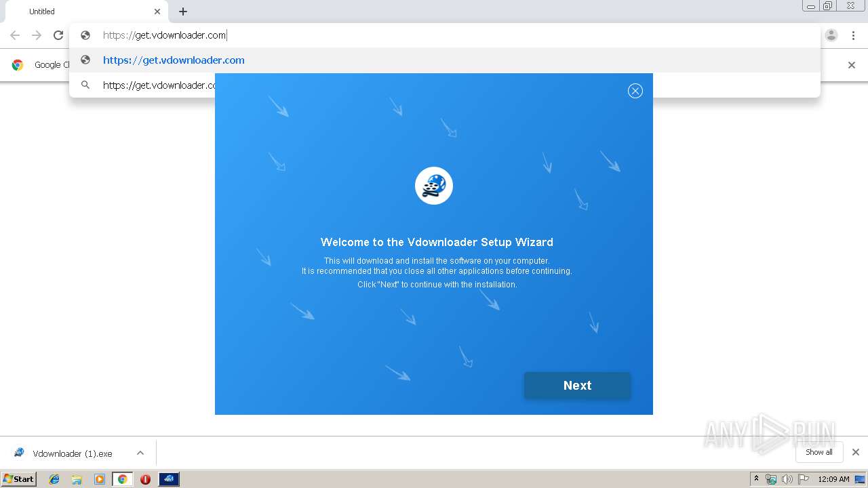This screenshot has height=488, width=868.
Task: Switch to Chrome in taskbar
Action: coord(122,479)
